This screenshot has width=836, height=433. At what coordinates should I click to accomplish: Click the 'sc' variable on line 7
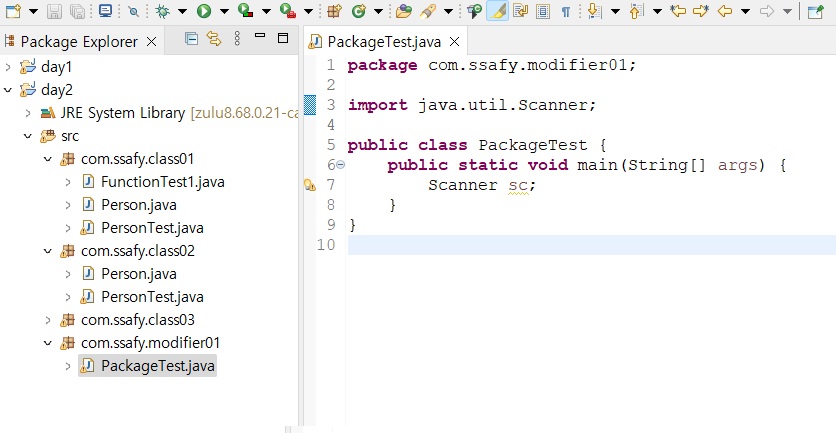[x=518, y=186]
